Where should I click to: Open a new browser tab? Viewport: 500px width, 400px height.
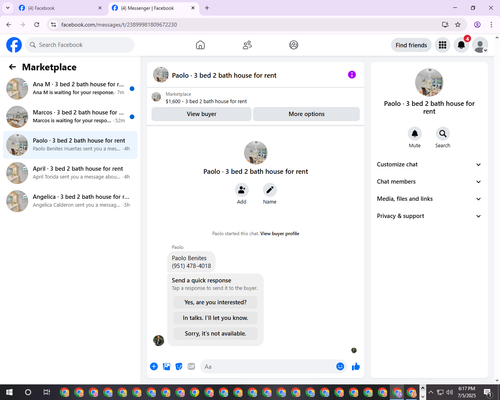point(207,8)
